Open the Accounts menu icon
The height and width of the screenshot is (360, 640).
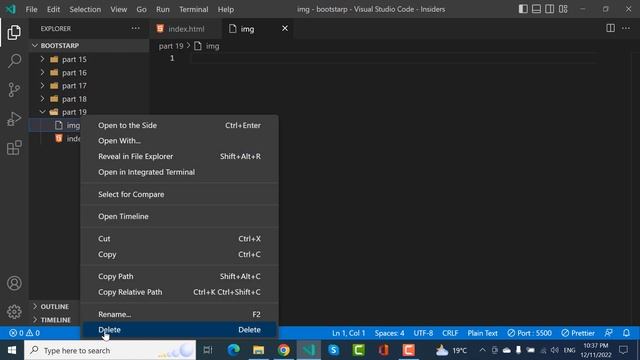point(14,283)
